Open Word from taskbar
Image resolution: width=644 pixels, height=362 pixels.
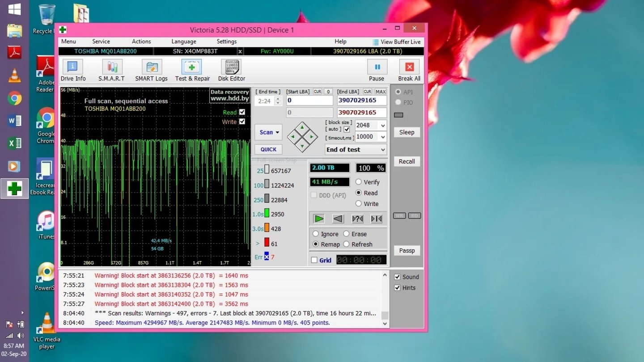[x=14, y=121]
